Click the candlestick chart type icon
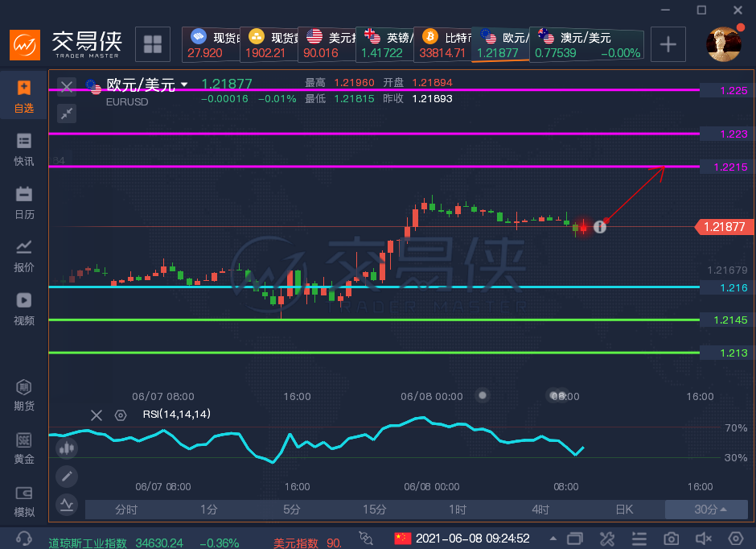Viewport: 756px width, 549px height. [67, 448]
